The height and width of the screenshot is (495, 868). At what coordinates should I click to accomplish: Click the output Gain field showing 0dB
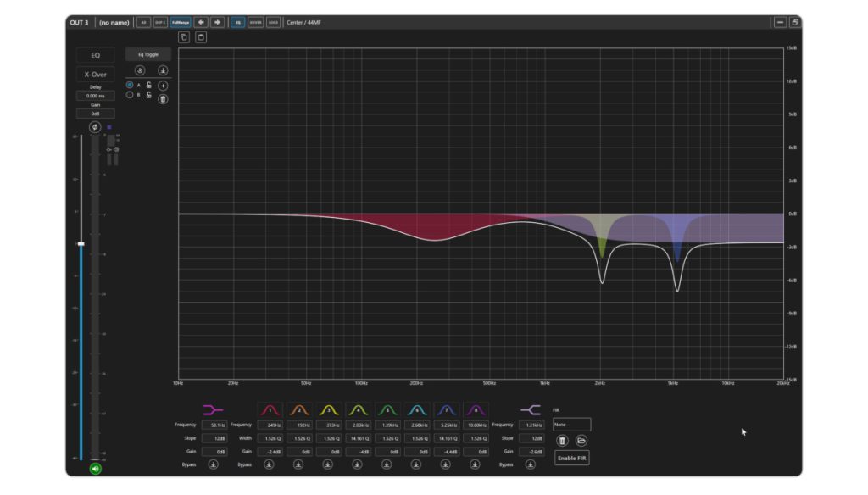(x=95, y=114)
